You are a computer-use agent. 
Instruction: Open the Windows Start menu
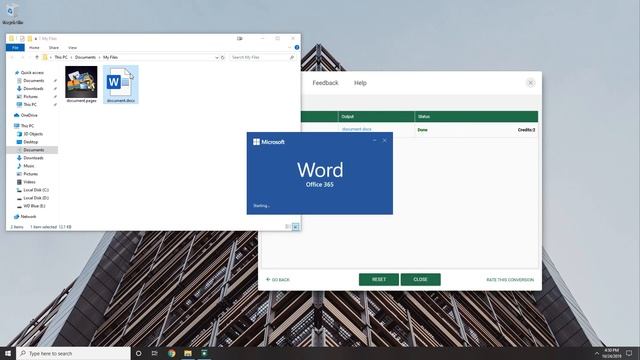tap(8, 353)
